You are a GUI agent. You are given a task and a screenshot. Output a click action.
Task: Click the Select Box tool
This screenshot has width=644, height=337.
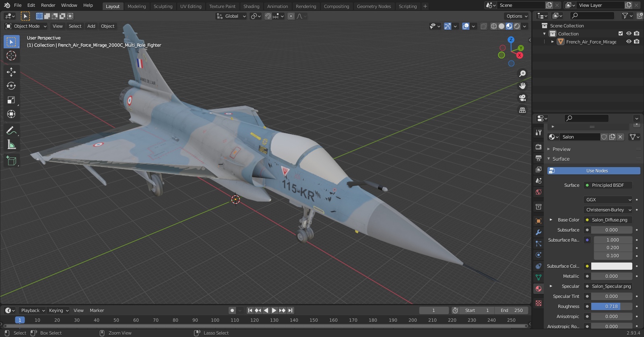point(11,42)
